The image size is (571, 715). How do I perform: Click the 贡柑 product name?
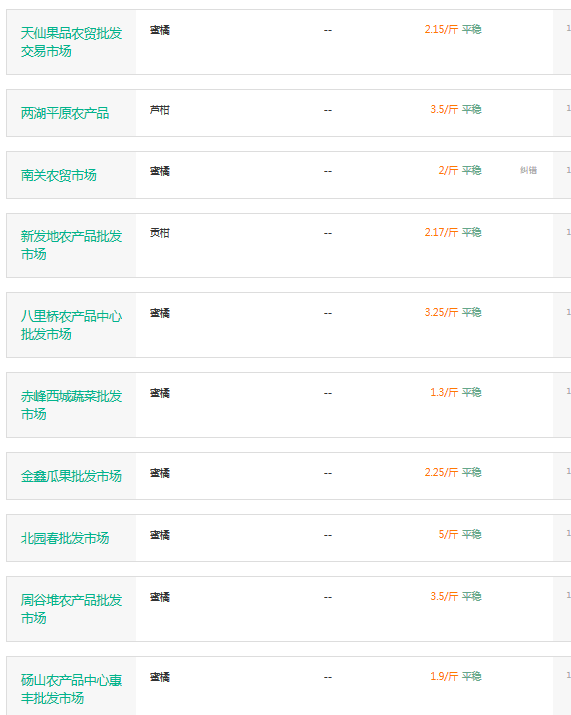click(160, 233)
